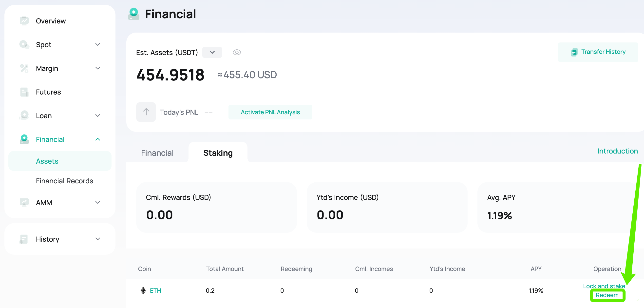Click the Margin percent icon
644x308 pixels.
click(x=24, y=68)
